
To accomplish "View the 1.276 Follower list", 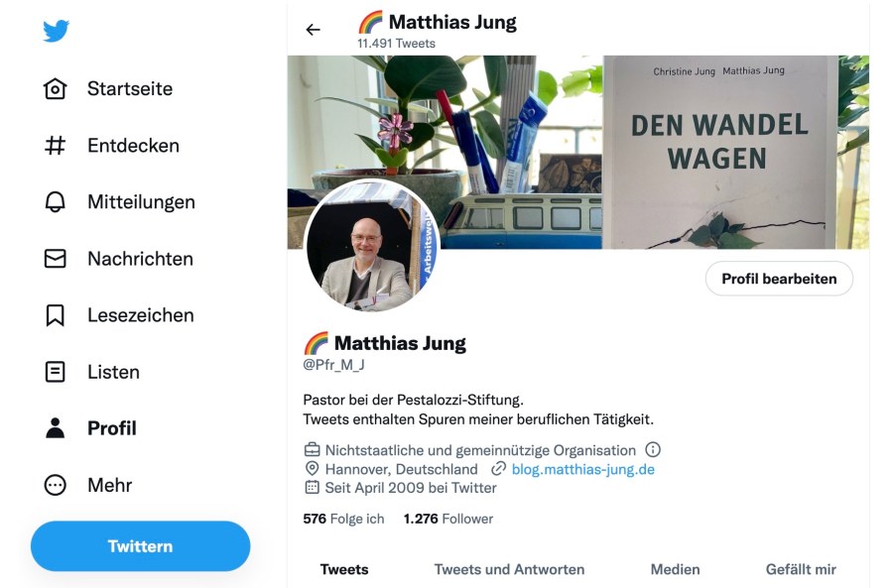I will [x=448, y=519].
